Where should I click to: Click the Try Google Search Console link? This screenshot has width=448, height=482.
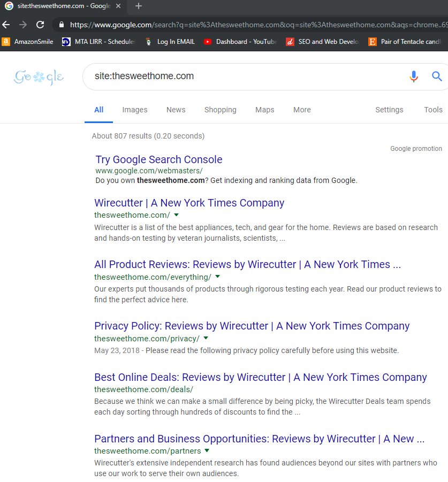[158, 159]
